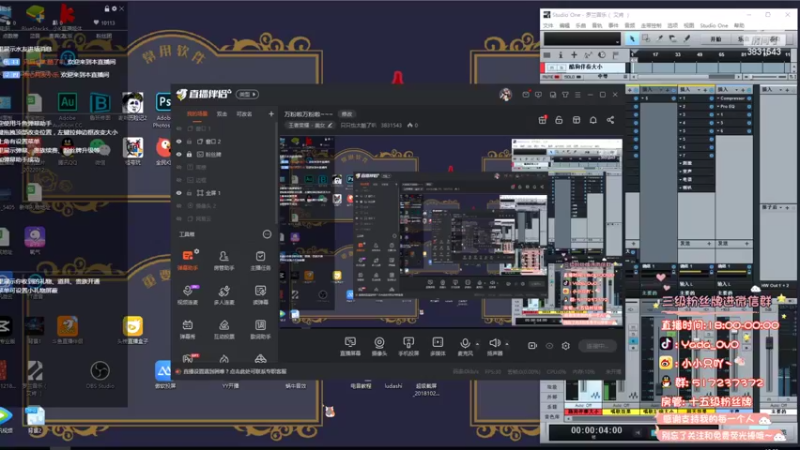
Task: Collapse the 工具箱 toolbox section
Action: point(267,234)
